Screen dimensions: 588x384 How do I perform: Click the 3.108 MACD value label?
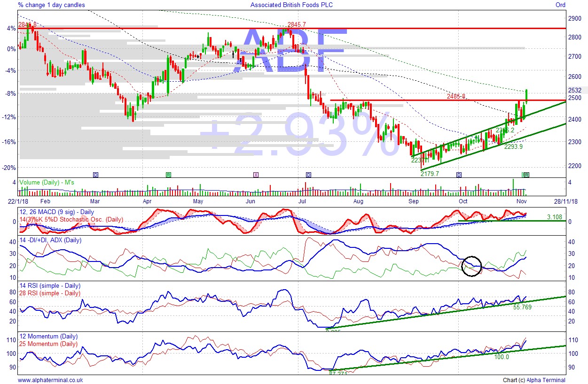(555, 217)
